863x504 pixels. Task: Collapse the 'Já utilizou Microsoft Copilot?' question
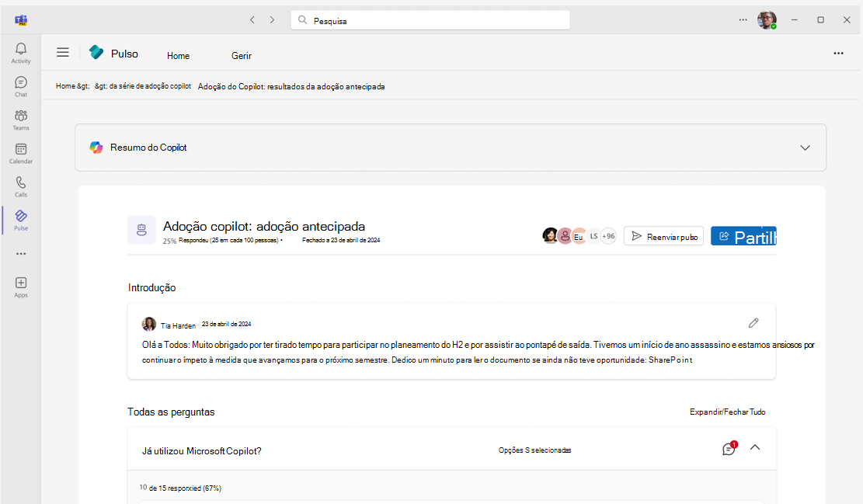754,447
